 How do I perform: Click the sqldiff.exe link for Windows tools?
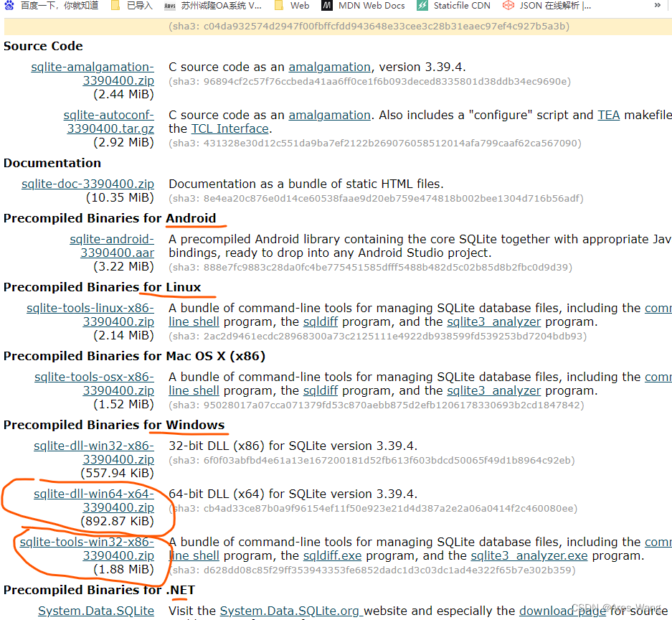(331, 555)
